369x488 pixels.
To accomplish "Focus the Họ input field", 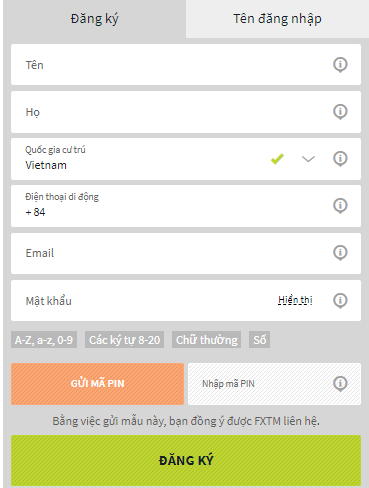I will tap(186, 112).
